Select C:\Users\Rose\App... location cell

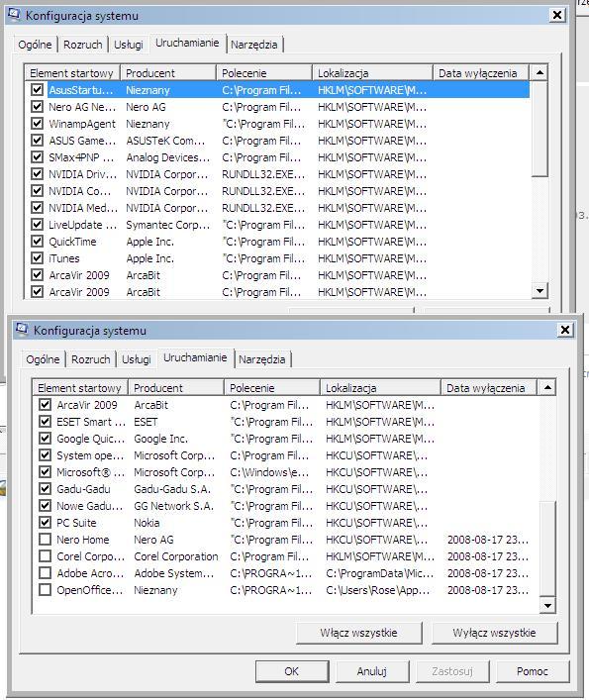(x=377, y=590)
